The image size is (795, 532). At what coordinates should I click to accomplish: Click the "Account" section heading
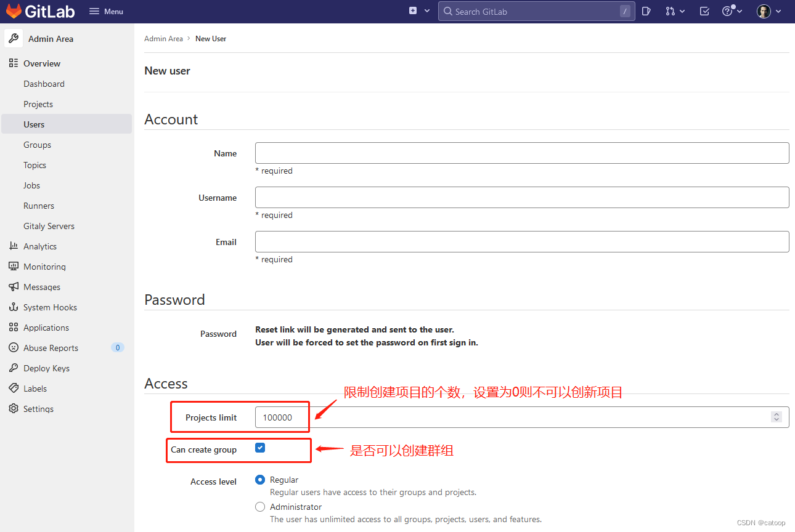[171, 119]
